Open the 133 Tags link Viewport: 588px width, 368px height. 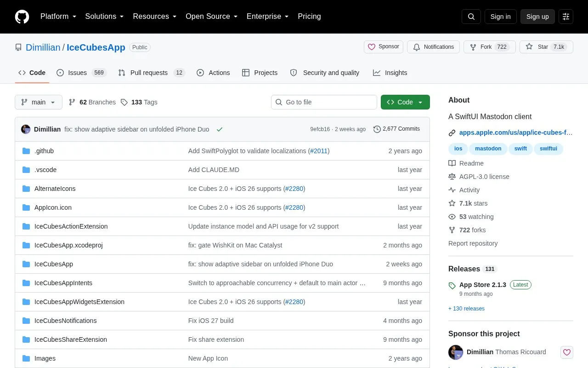[139, 102]
